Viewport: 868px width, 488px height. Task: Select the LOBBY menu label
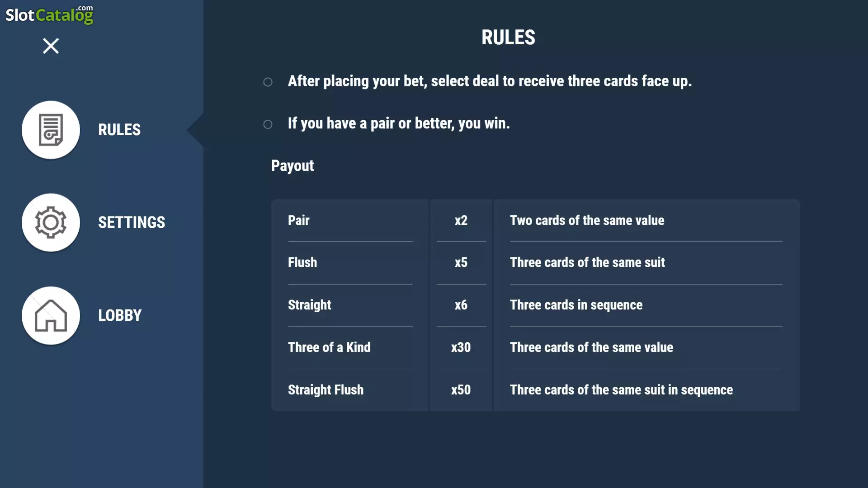(x=120, y=315)
